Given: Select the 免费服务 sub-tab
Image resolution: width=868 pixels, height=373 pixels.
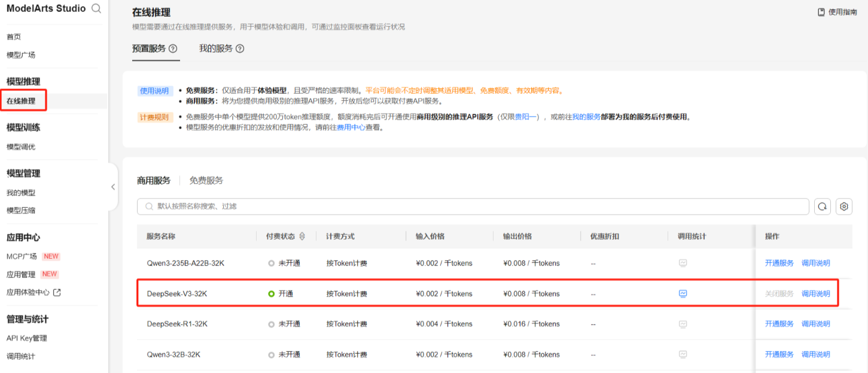Looking at the screenshot, I should point(206,180).
